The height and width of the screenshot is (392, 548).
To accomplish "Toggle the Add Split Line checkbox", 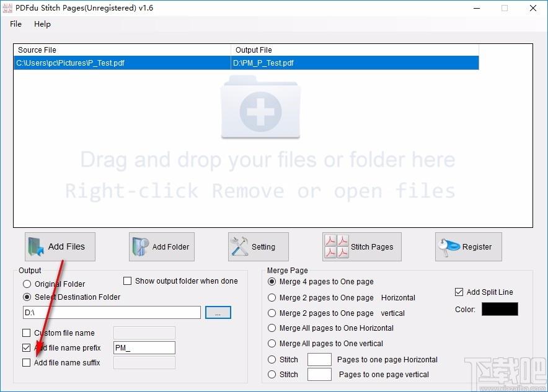I will (x=459, y=292).
